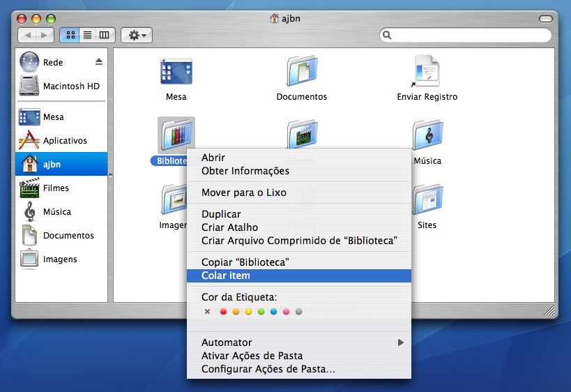Select the Biblioteca folder icon
The width and height of the screenshot is (571, 392).
tap(176, 135)
